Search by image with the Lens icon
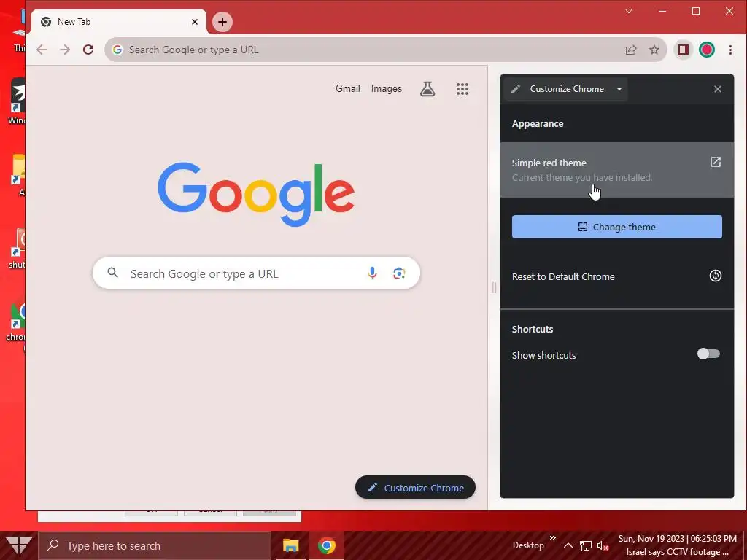 [x=399, y=273]
